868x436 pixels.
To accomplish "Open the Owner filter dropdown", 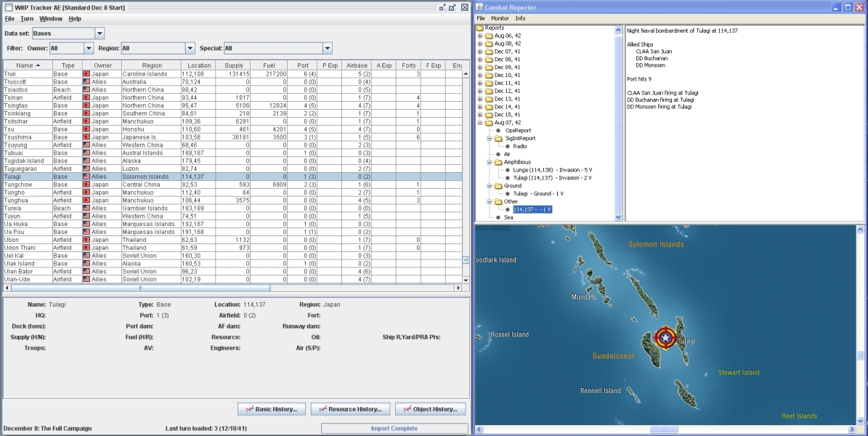I will pyautogui.click(x=89, y=49).
